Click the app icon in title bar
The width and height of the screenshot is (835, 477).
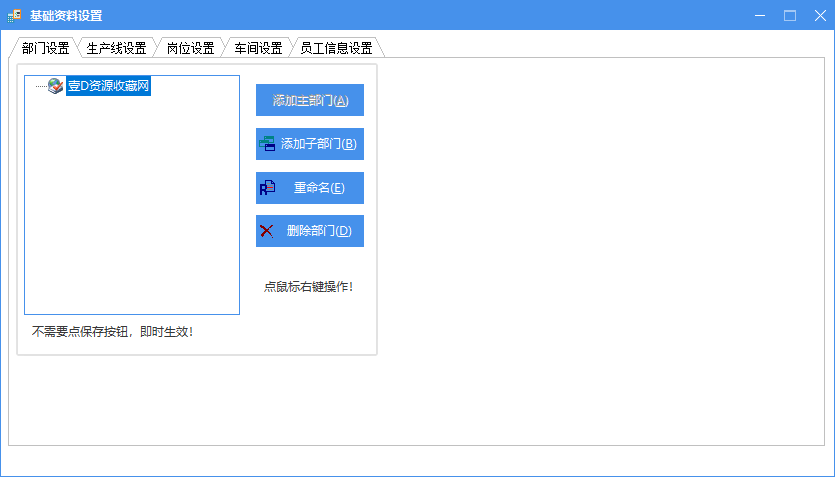14,15
